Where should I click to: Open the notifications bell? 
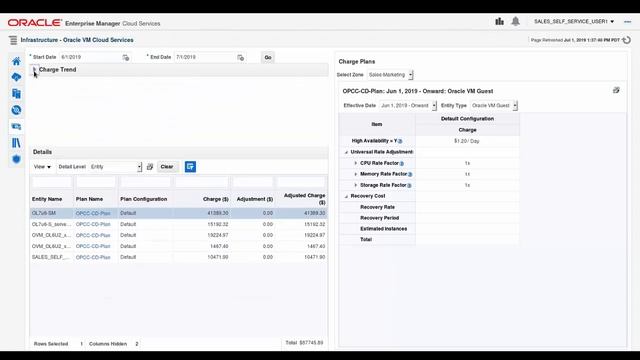pos(516,21)
